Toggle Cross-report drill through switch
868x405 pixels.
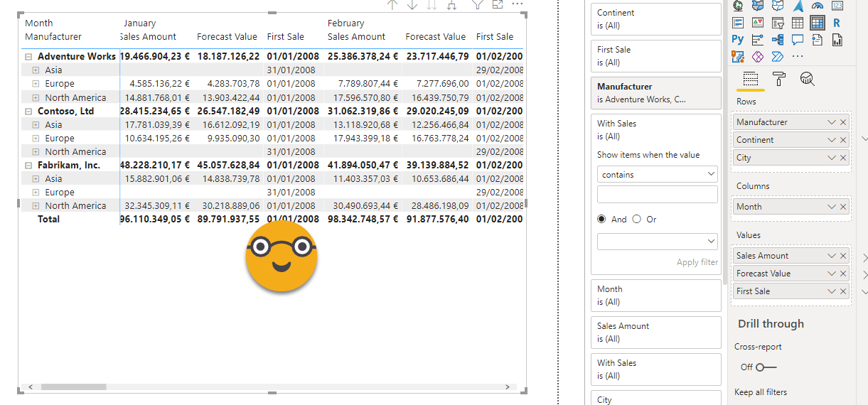[x=766, y=367]
